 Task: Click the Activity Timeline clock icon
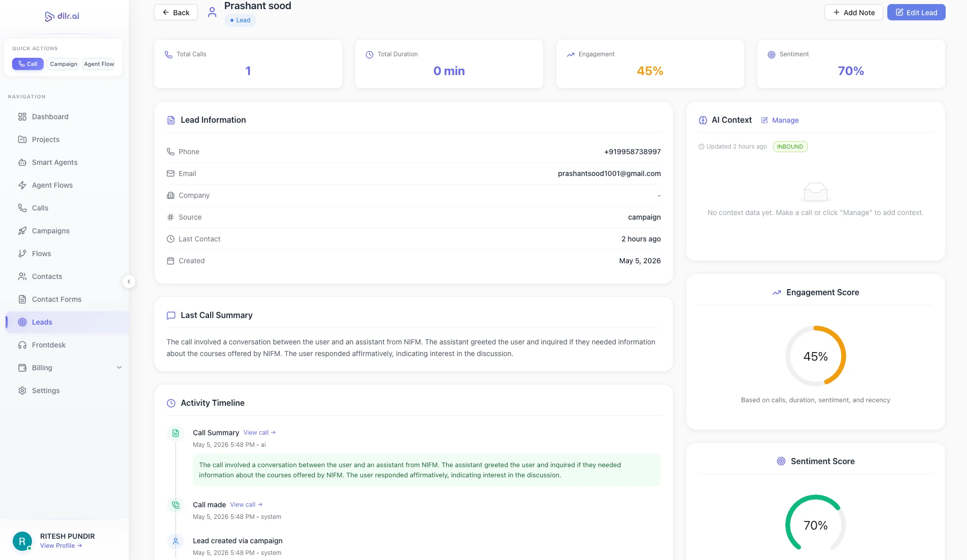(x=171, y=403)
